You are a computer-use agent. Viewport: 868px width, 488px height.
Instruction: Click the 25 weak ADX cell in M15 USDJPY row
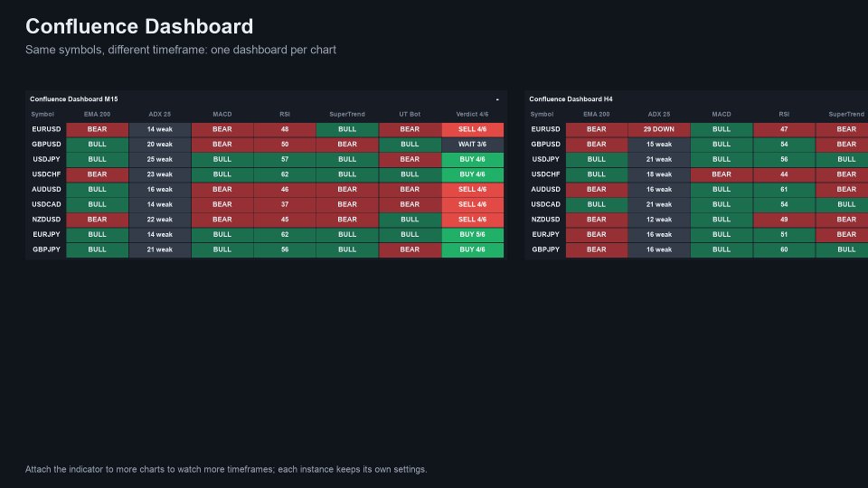pyautogui.click(x=159, y=159)
